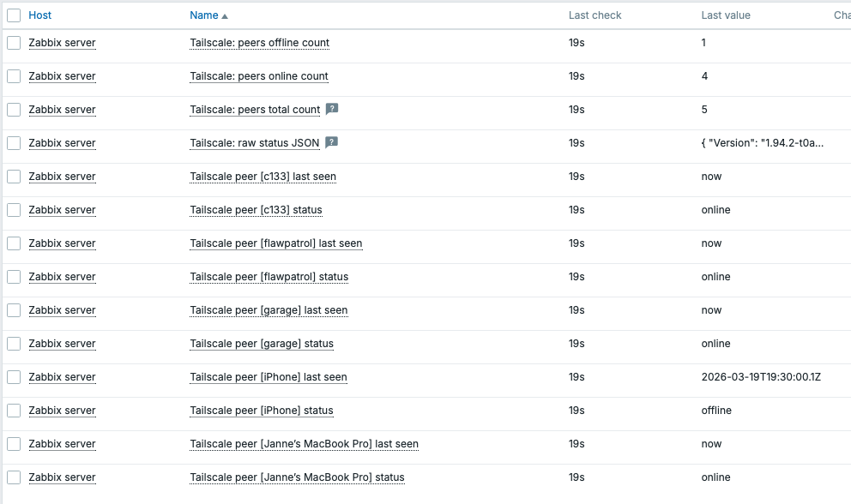Open Tailscale: peers online count item
The height and width of the screenshot is (504, 851).
(x=259, y=76)
